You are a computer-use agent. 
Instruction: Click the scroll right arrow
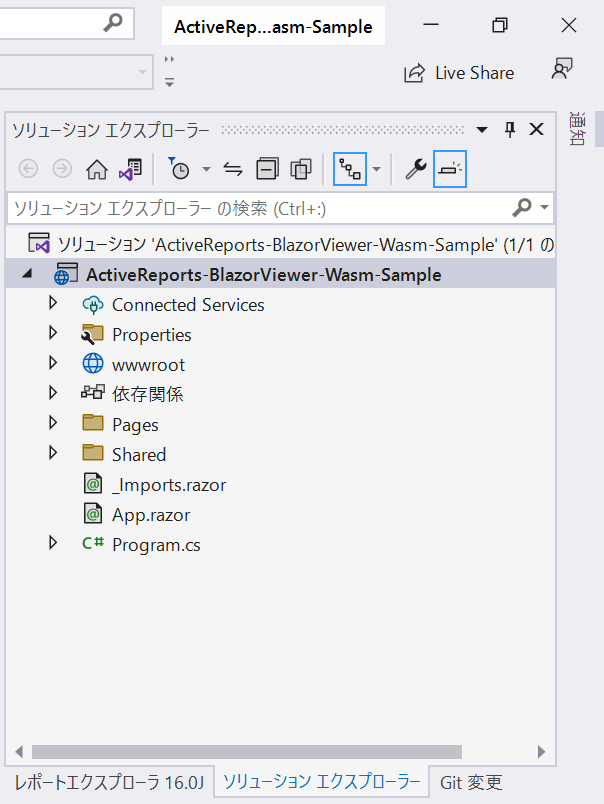click(541, 752)
